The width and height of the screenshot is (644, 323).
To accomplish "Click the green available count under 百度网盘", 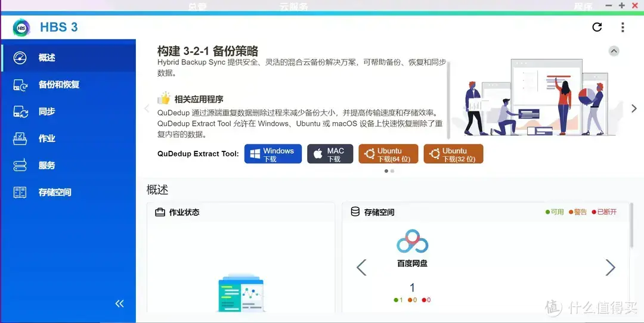I will pos(398,300).
